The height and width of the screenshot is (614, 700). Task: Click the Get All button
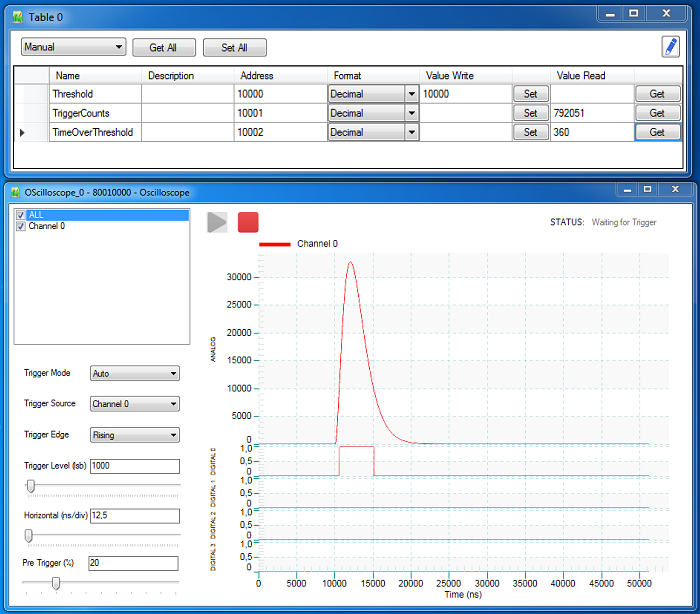(x=163, y=47)
